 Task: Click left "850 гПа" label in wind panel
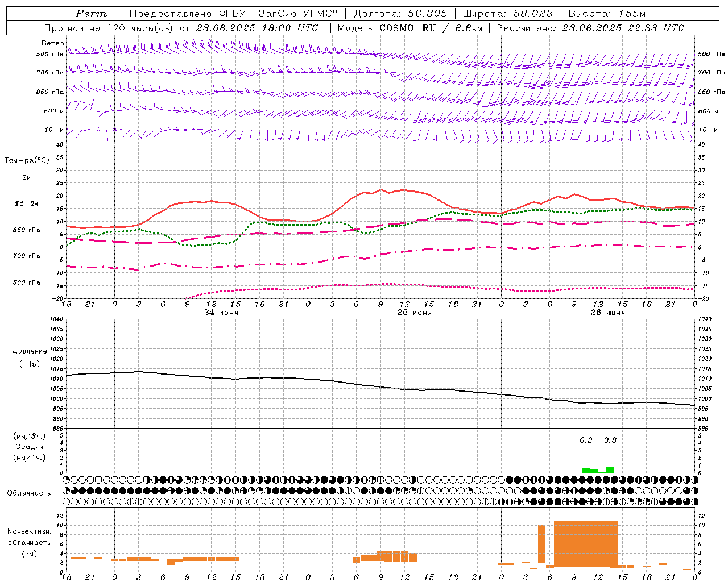click(x=50, y=92)
